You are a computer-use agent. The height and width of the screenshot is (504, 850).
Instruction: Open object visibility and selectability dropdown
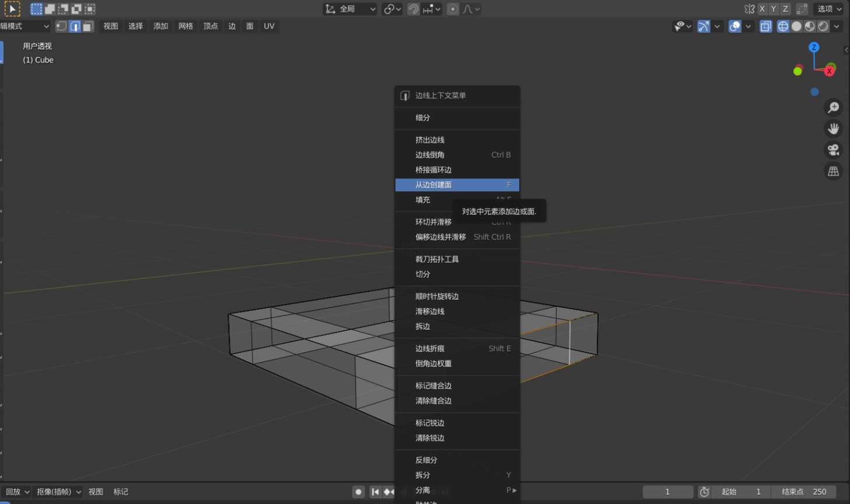tap(683, 26)
